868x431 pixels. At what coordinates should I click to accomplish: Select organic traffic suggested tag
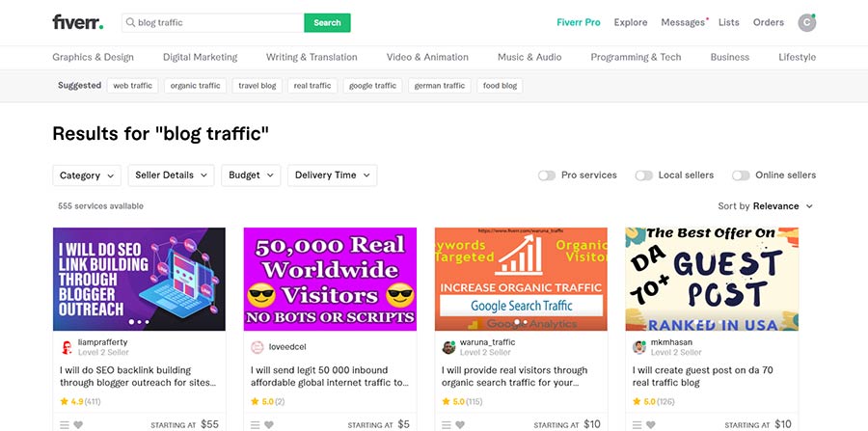[196, 86]
